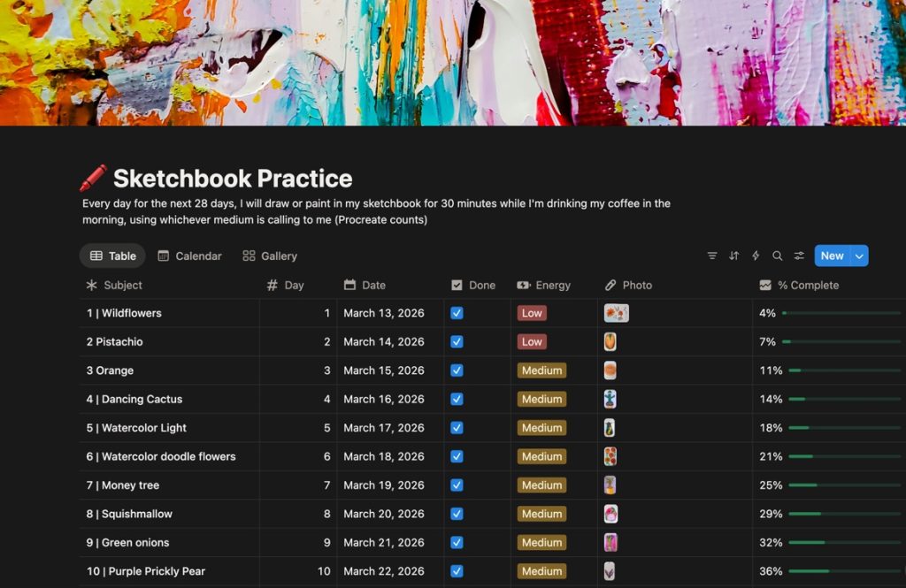This screenshot has width=906, height=588.
Task: Uncheck Done on the Money tree row
Action: pyautogui.click(x=457, y=485)
